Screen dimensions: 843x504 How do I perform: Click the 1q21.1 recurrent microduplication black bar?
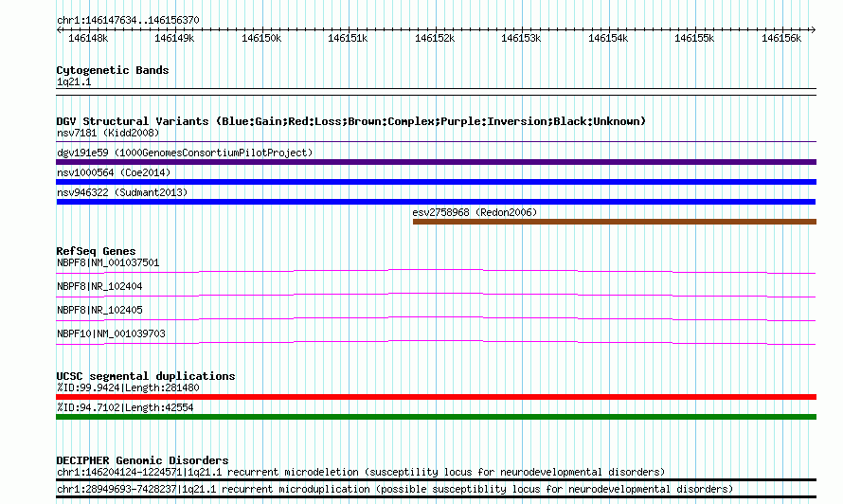436,497
